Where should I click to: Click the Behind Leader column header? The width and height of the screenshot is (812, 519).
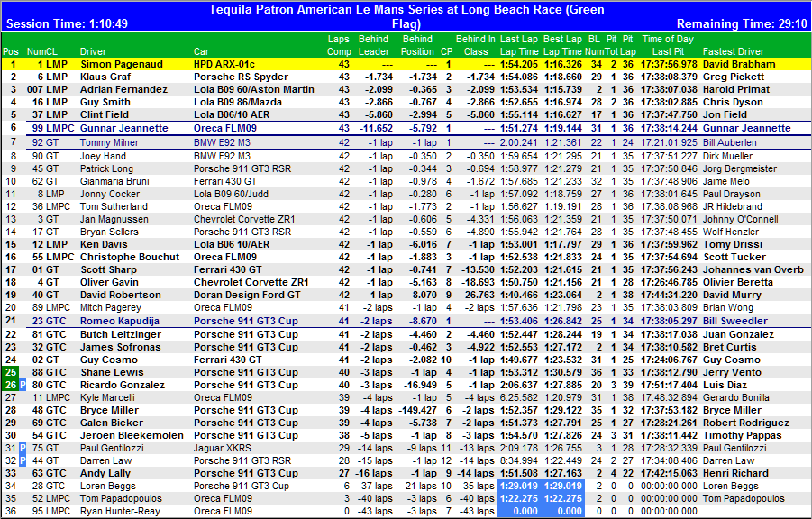373,45
